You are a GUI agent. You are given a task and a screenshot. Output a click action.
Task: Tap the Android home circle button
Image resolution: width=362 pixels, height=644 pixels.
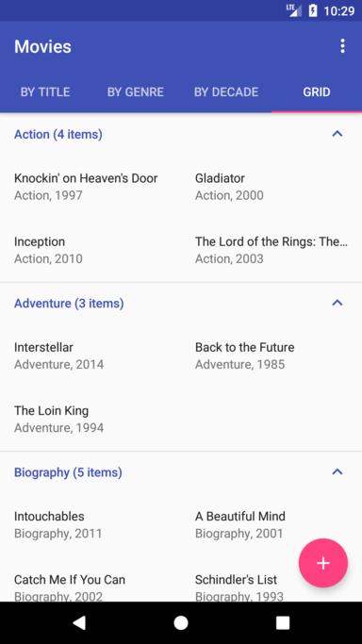(x=181, y=622)
